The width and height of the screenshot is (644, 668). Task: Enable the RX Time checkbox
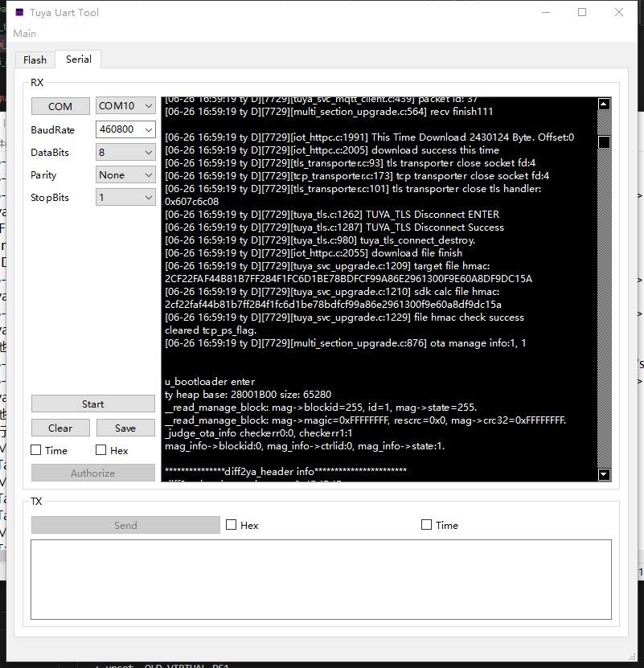tap(36, 450)
